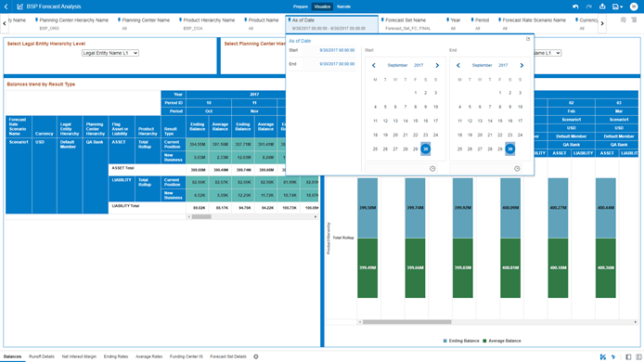Open the time picker clock under Start calendar
This screenshot has height=362, width=644.
(432, 168)
